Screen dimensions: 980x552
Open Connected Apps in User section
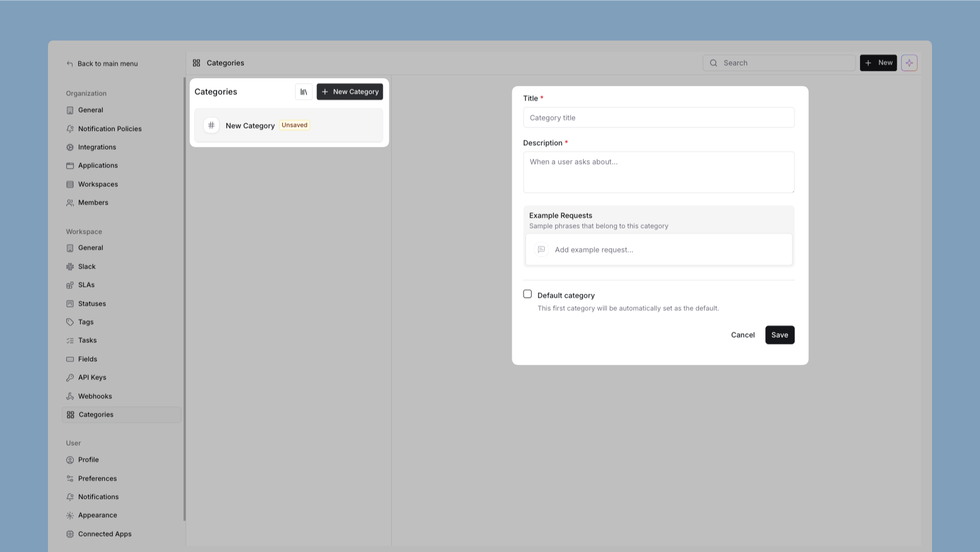105,534
